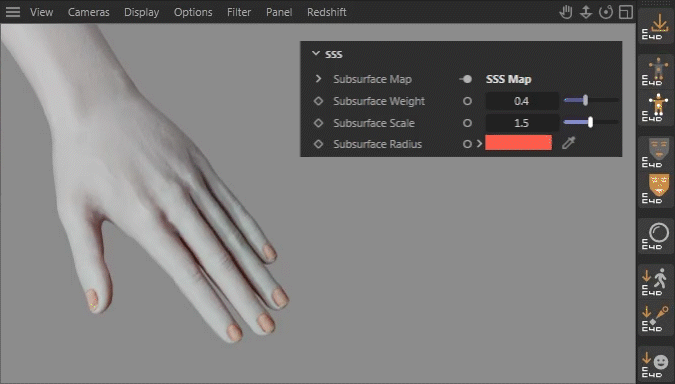Image resolution: width=675 pixels, height=384 pixels.
Task: Click the E4D gray face mask icon
Action: (656, 154)
